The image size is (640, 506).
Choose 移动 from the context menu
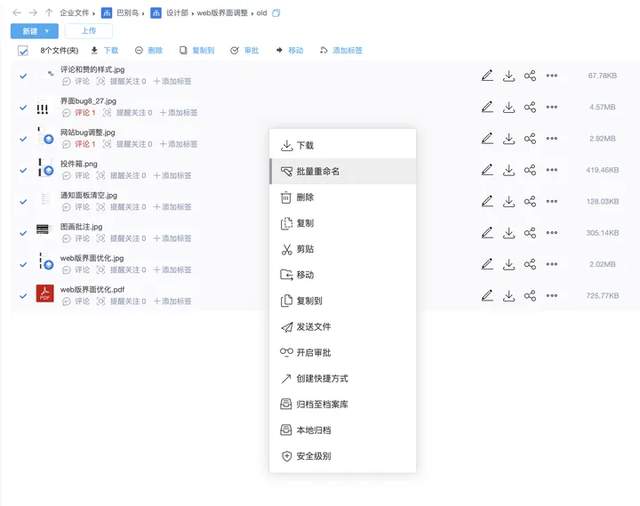tap(343, 275)
